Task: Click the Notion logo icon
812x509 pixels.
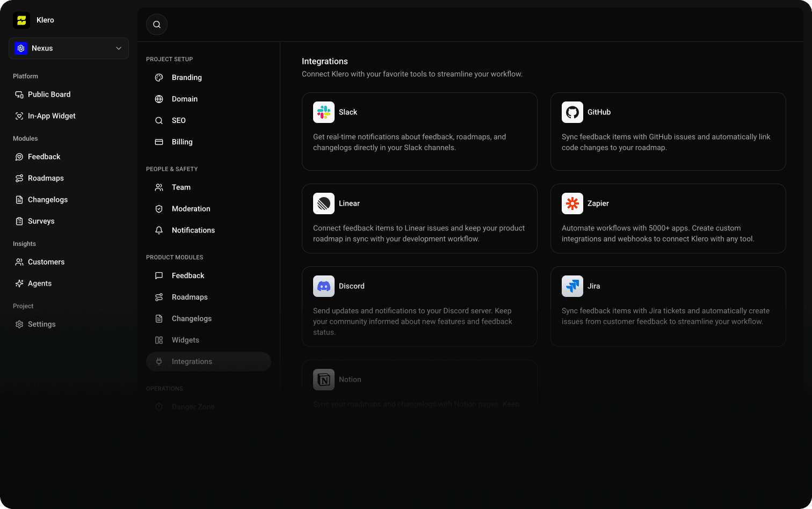Action: click(324, 380)
